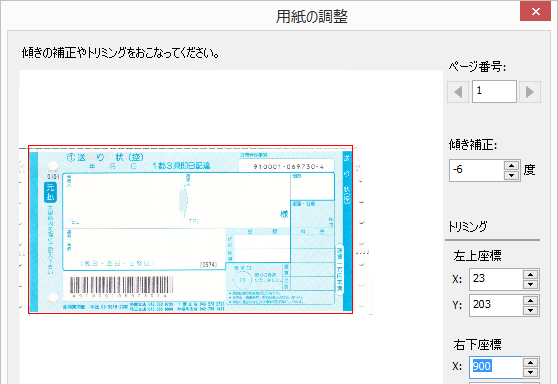The width and height of the screenshot is (558, 384).
Task: Decrease top-left Y coordinate value
Action: tap(531, 310)
